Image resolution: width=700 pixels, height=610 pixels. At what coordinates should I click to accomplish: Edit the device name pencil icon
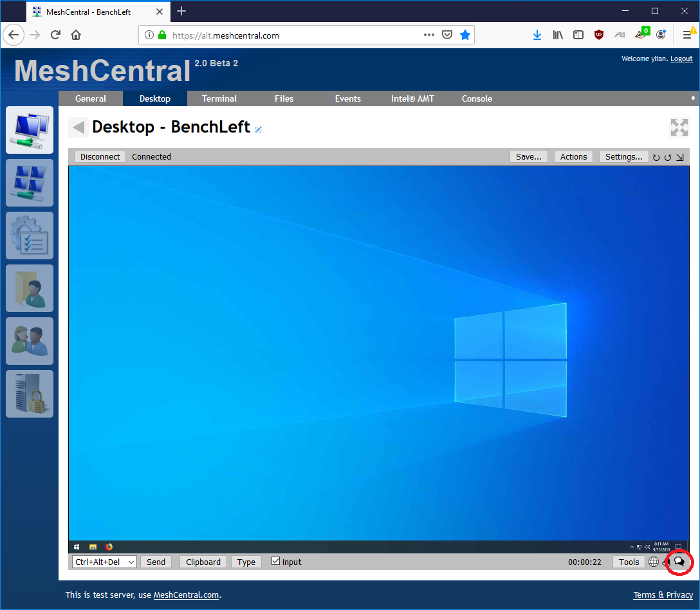coord(259,129)
